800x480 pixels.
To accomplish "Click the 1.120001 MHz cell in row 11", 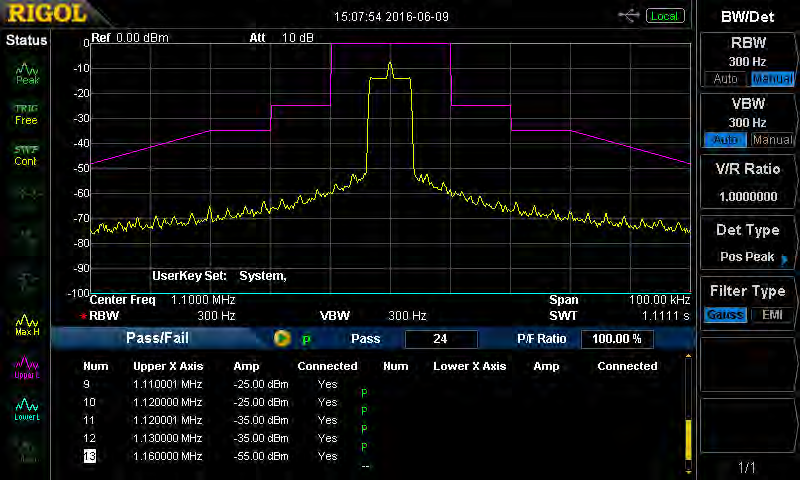I will click(x=167, y=420).
